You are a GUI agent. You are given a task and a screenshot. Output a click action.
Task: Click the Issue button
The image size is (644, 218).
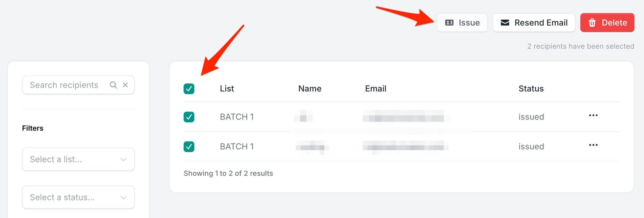462,22
